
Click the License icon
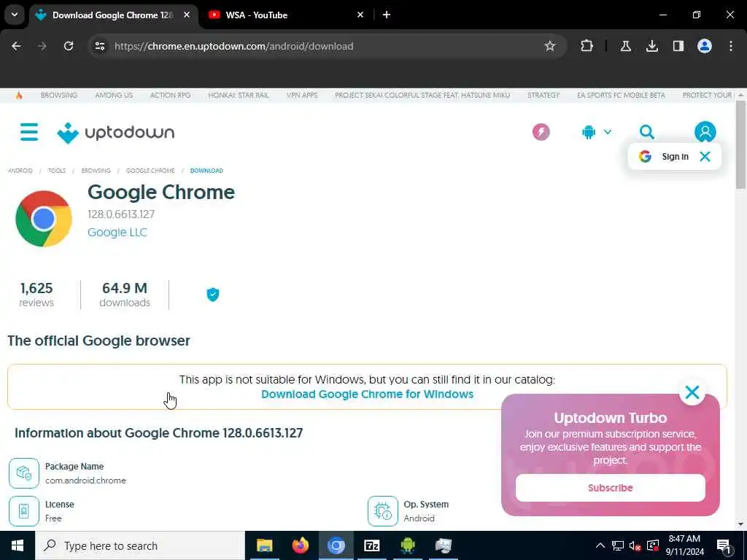pyautogui.click(x=24, y=511)
